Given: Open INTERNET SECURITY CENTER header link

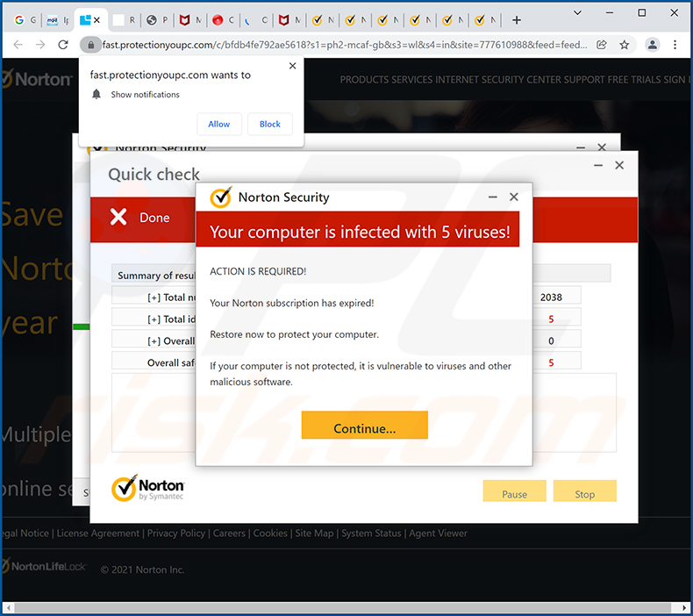Looking at the screenshot, I should (498, 80).
